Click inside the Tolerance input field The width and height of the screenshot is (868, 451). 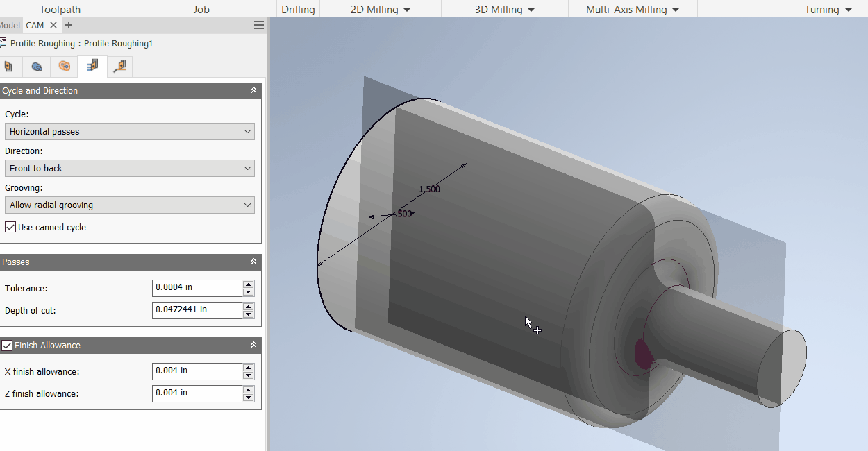pos(197,287)
